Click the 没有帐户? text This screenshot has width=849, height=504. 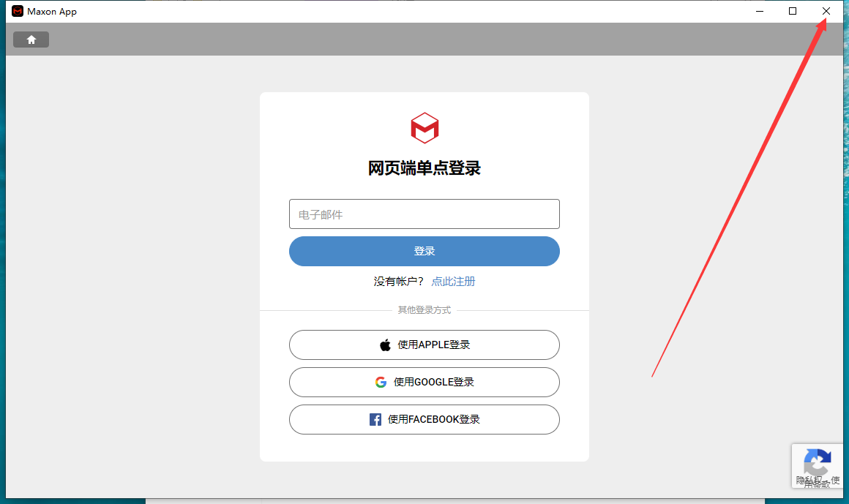click(x=398, y=282)
